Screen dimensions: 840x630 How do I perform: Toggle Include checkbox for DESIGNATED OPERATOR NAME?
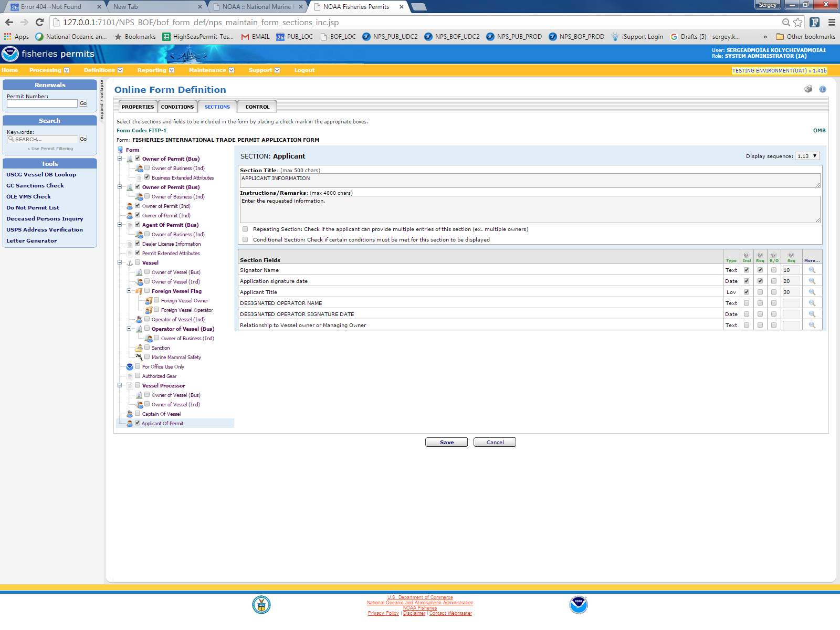[747, 303]
